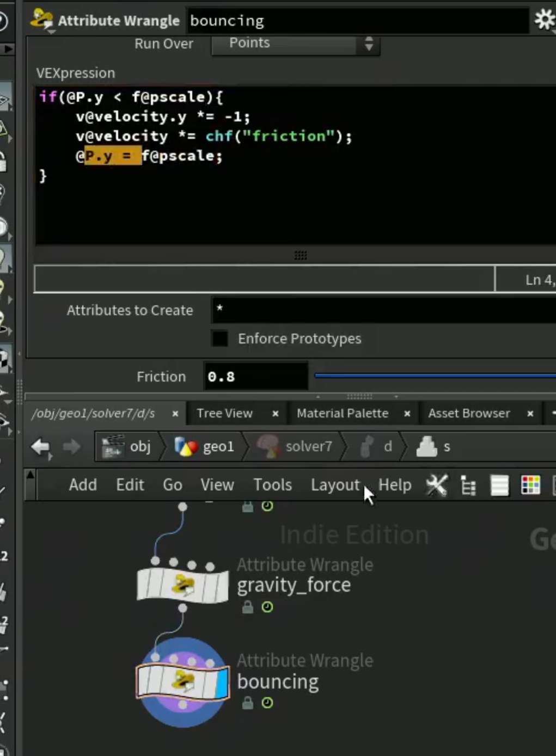Click the time-dependent clock badge under bouncing
Image resolution: width=556 pixels, height=756 pixels.
267,703
